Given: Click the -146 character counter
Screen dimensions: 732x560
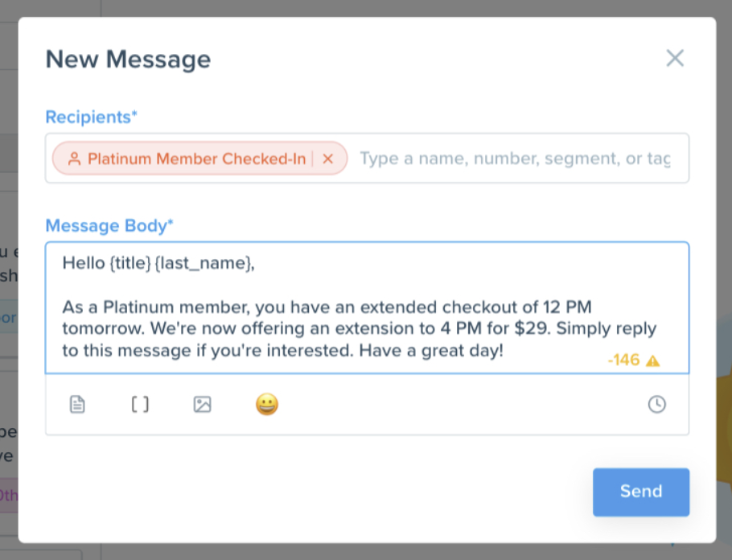Looking at the screenshot, I should (x=623, y=360).
